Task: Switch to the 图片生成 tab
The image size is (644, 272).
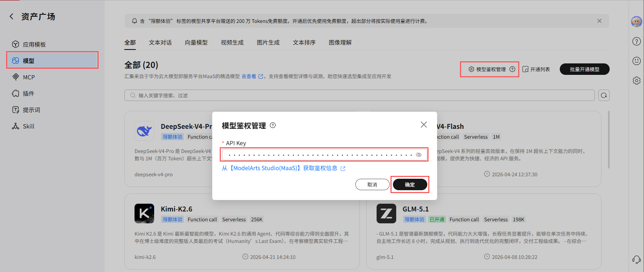Action: click(x=268, y=43)
